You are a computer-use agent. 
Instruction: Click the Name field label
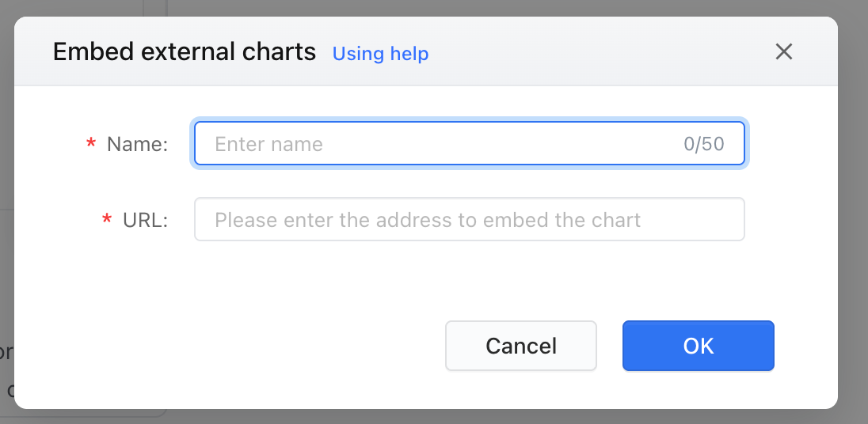click(x=137, y=144)
